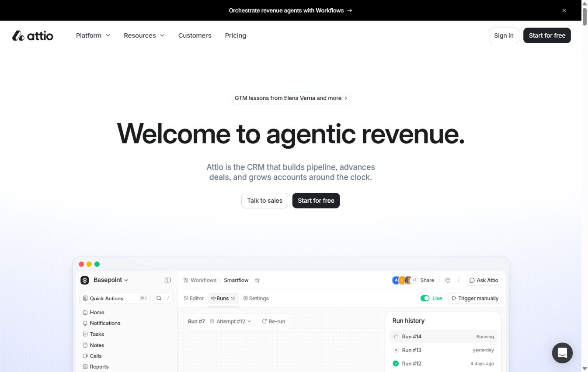
Task: Click the Ask Attio button
Action: coord(484,280)
